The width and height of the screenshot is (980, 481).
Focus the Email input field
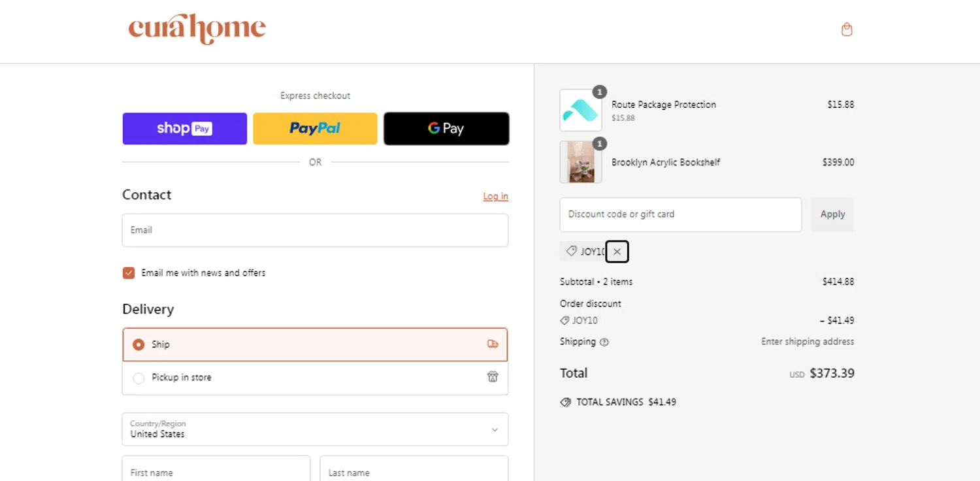pyautogui.click(x=315, y=230)
